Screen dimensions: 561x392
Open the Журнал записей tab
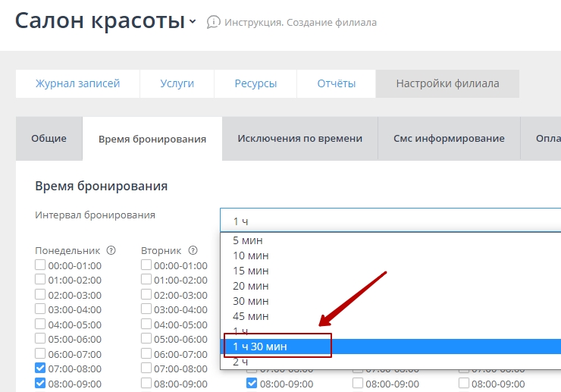77,83
